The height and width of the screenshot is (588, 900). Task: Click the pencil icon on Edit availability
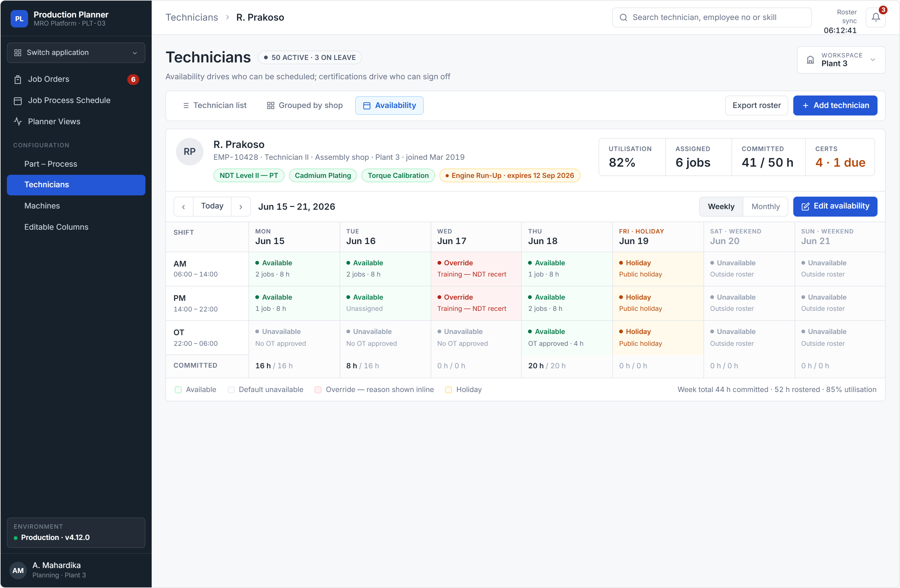pos(805,207)
